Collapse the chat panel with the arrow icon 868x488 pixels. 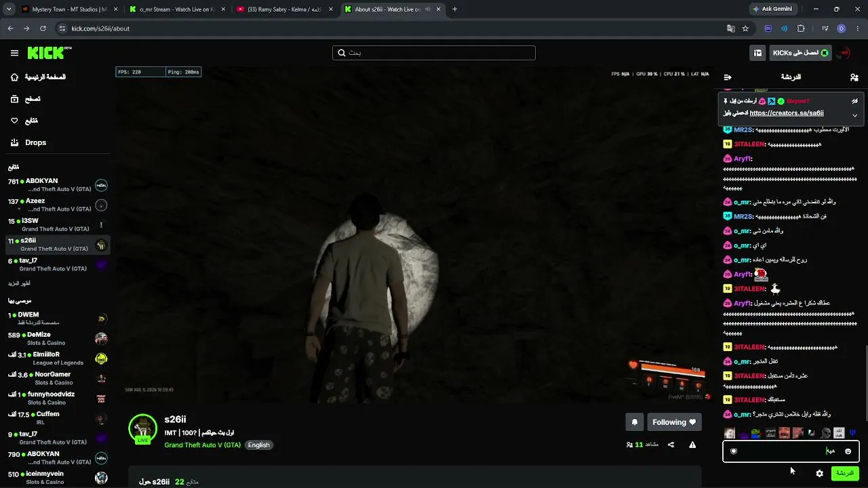(728, 77)
